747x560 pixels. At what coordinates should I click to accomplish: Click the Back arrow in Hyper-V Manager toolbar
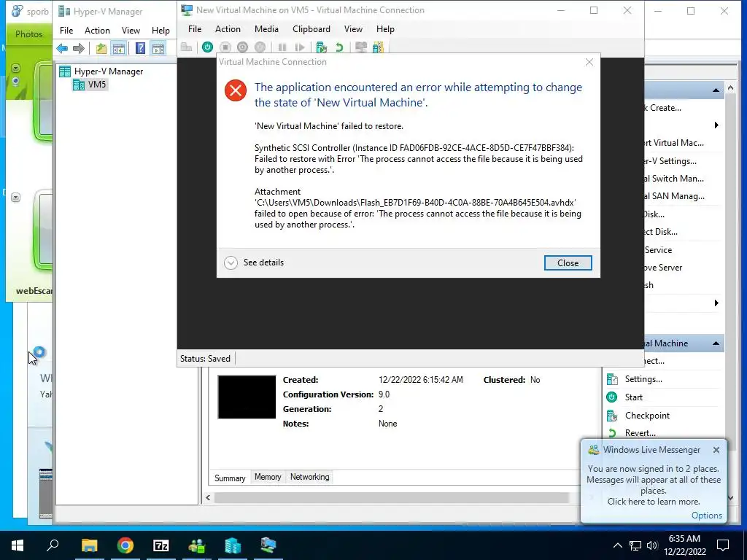point(62,48)
